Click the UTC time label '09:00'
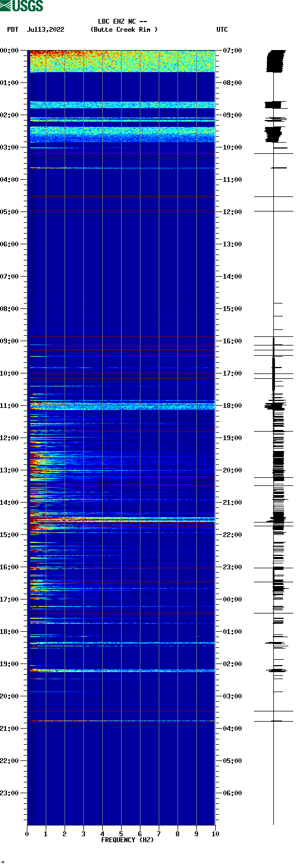This screenshot has height=868, width=297. 232,115
